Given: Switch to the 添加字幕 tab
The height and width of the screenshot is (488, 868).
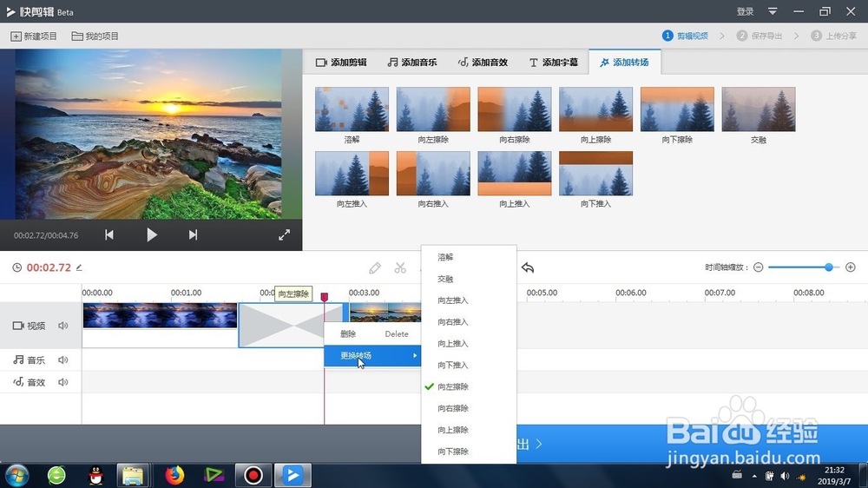Looking at the screenshot, I should (554, 62).
